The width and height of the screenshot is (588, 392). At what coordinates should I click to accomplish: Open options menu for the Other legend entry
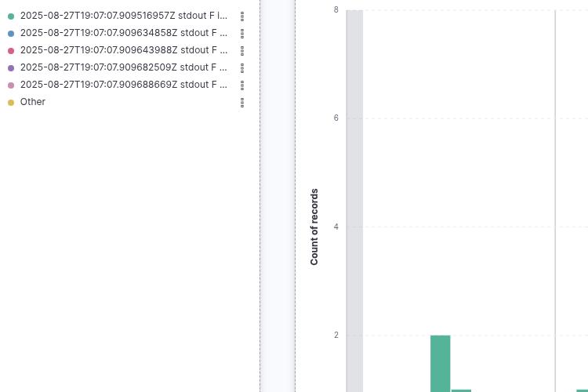tap(242, 102)
